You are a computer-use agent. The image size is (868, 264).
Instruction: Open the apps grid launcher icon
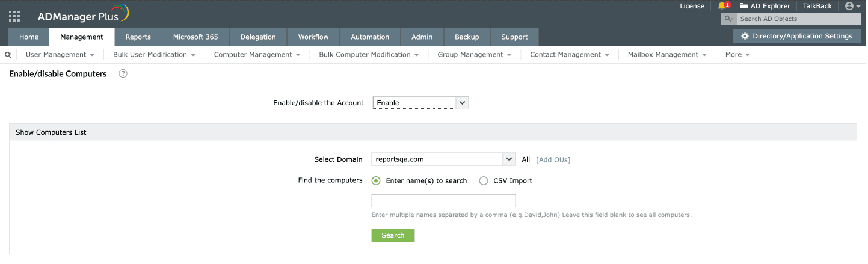pyautogui.click(x=14, y=16)
